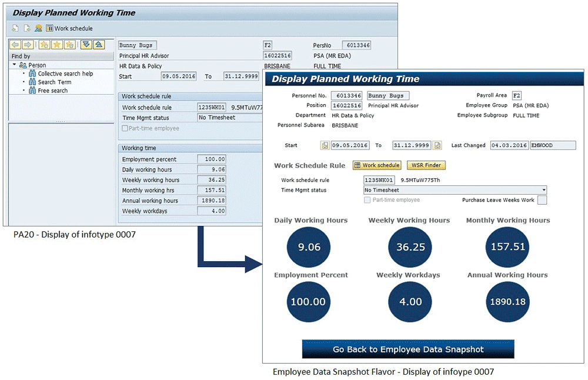Select Collective search help tree item
Image resolution: width=588 pixels, height=380 pixels.
(x=65, y=74)
